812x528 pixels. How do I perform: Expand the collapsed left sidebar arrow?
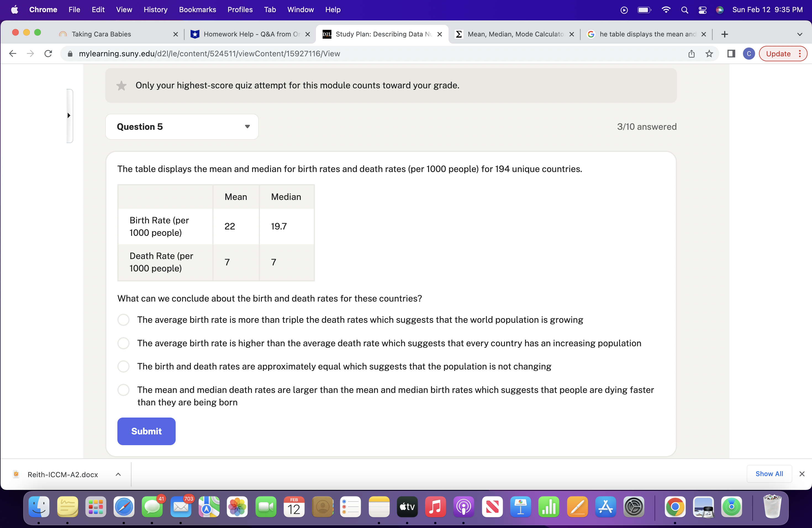(69, 115)
